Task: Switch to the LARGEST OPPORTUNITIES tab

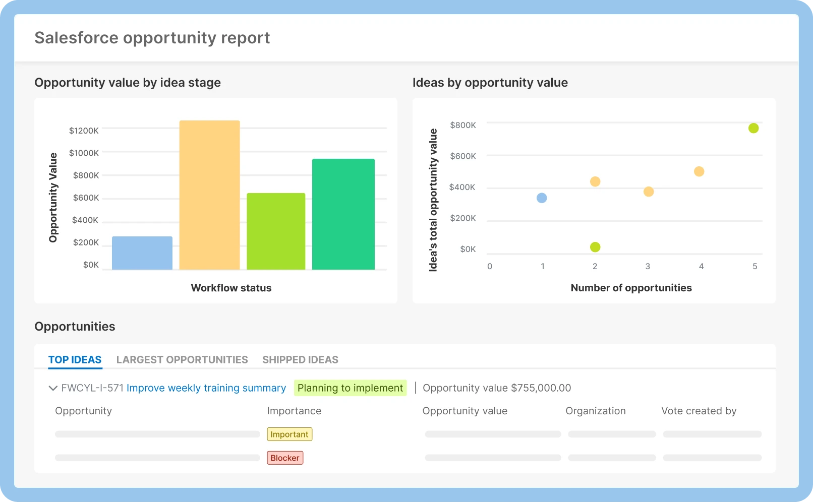Action: 182,359
